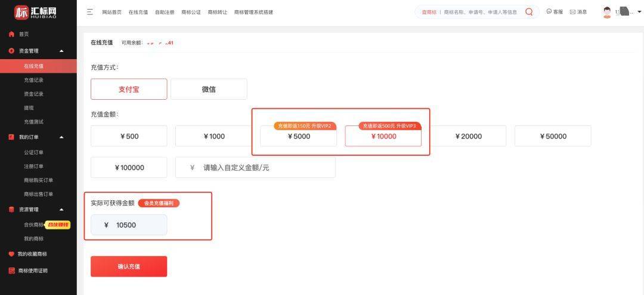Collapse the 资源管理 section arrow
The height and width of the screenshot is (295, 644).
pos(61,210)
